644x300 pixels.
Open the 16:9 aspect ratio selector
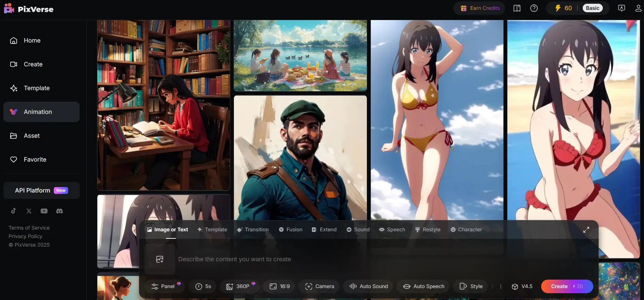tap(280, 286)
